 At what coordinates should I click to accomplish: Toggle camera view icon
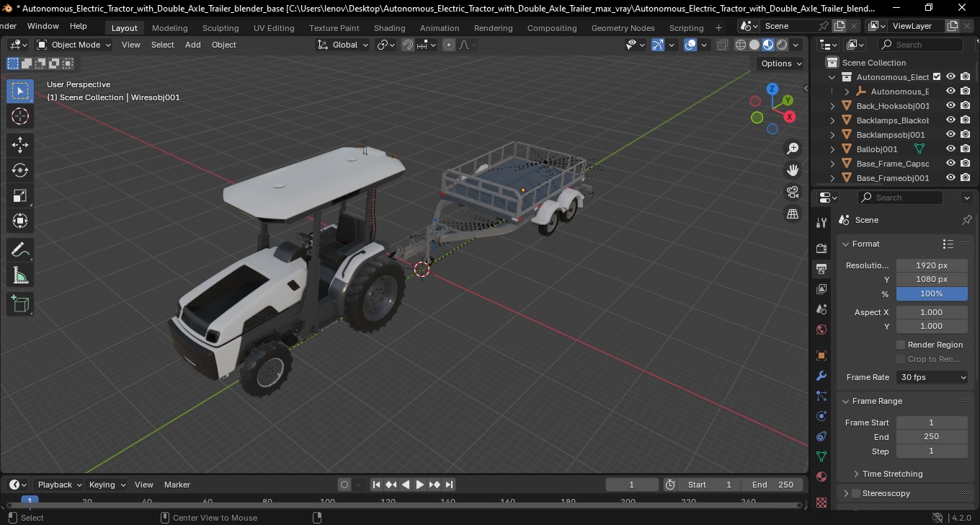point(793,192)
